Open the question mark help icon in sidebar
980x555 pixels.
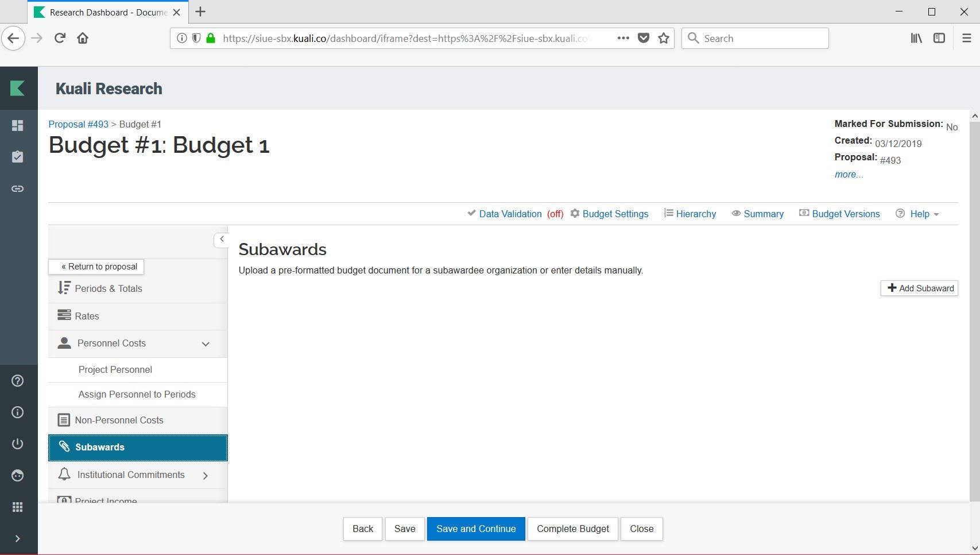point(18,381)
